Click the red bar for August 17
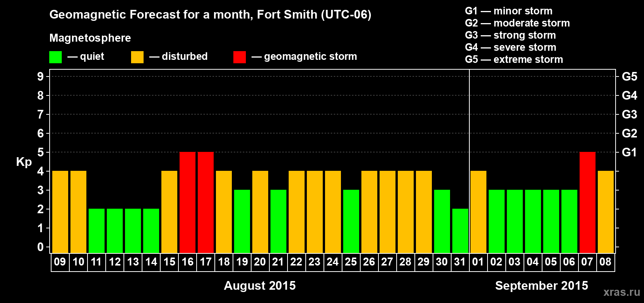 [206, 202]
